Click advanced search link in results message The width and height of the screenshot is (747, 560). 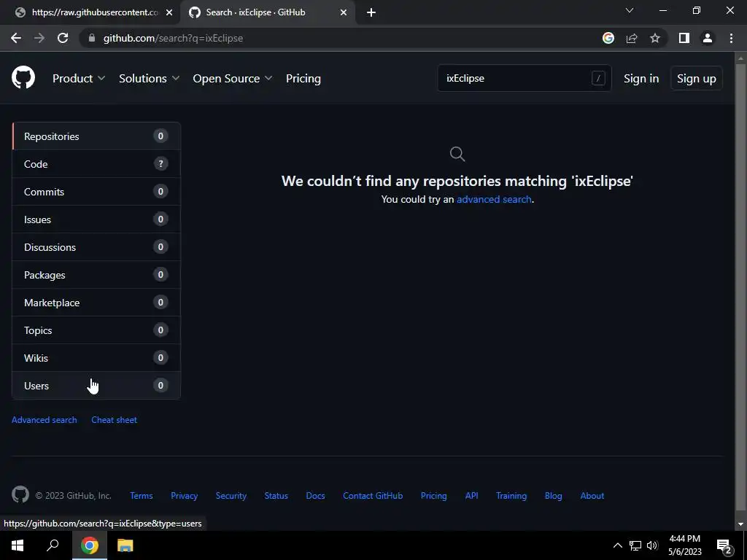click(x=494, y=199)
